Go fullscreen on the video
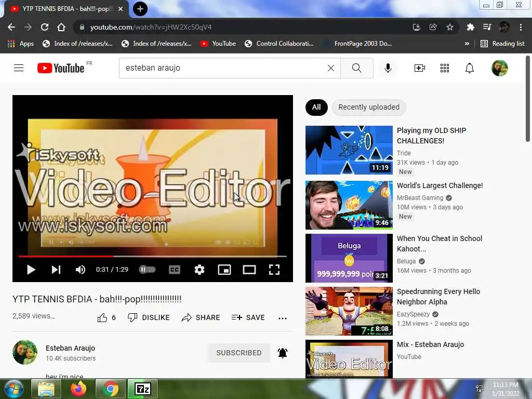Screen dimensions: 532x399 (x=274, y=270)
